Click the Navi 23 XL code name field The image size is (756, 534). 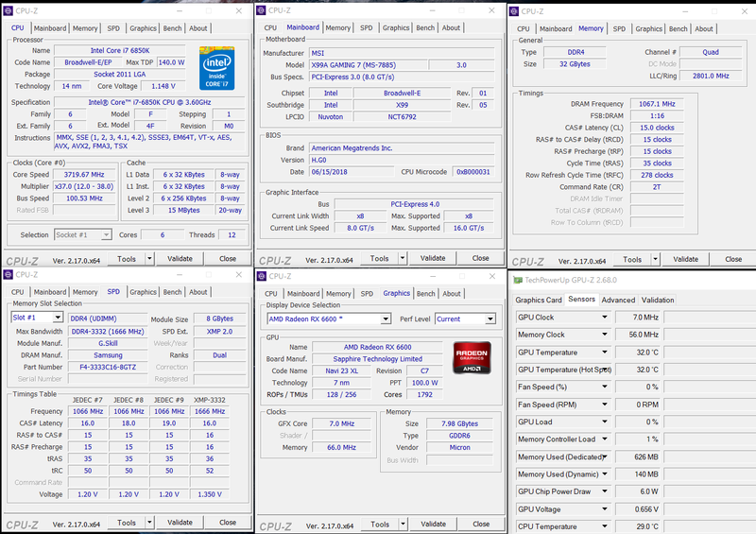(342, 370)
